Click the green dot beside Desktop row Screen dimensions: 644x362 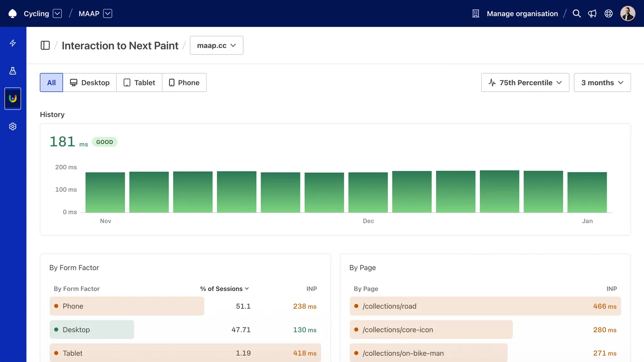[x=56, y=329]
